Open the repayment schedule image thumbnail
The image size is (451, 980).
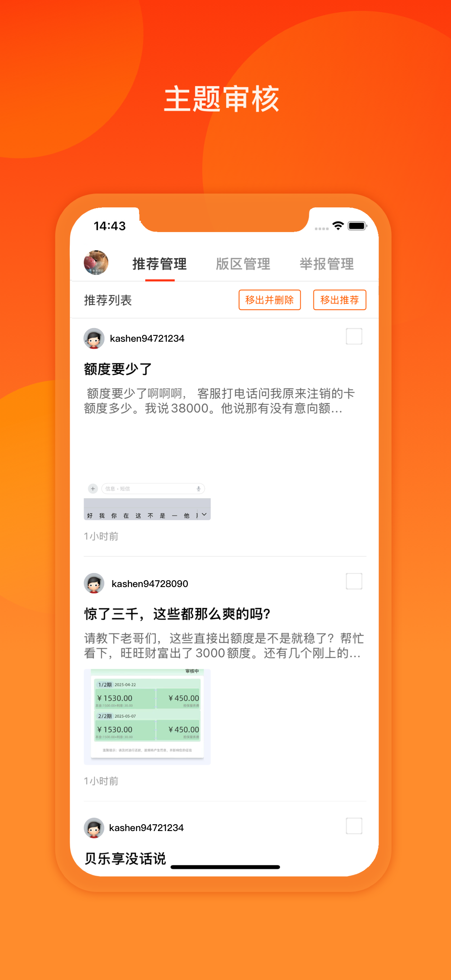147,717
